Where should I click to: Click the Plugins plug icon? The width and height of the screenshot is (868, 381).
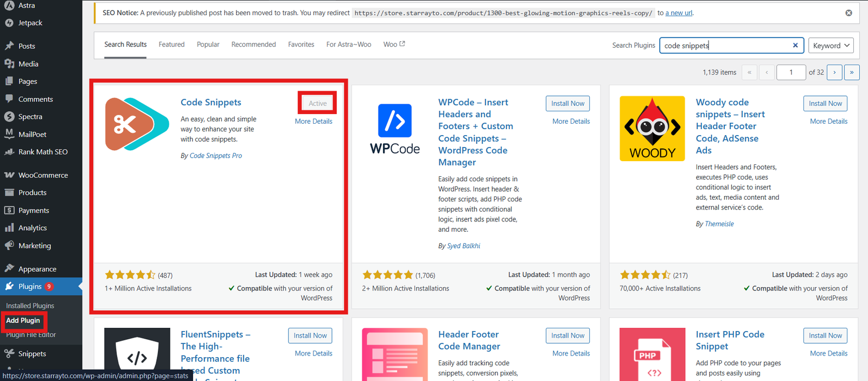(x=9, y=286)
